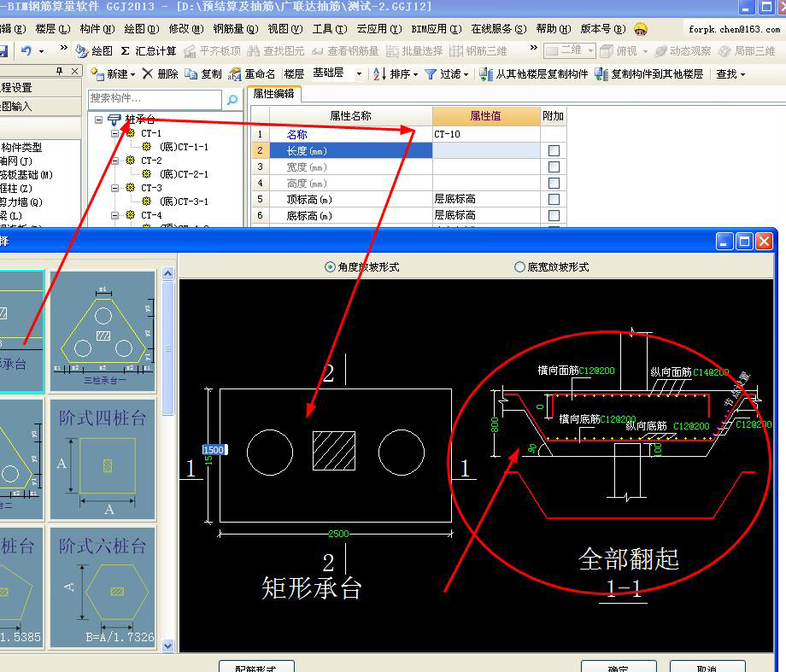Check 附加 box for 高度(mm) row

tap(554, 183)
